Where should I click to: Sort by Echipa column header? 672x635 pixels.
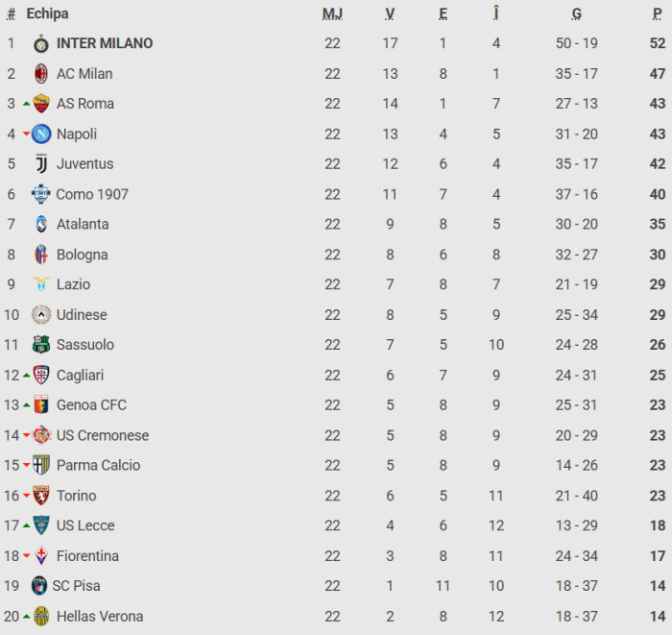[x=47, y=13]
